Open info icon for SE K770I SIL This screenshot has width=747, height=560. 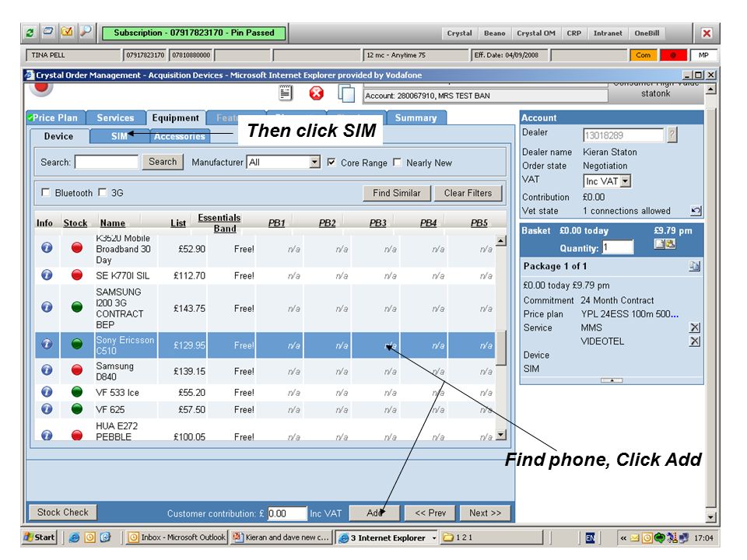(47, 275)
